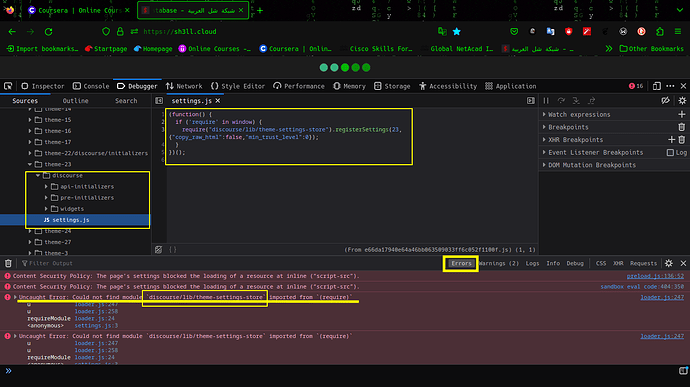Open the Startpage bookmark
The image size is (690, 387).
click(106, 48)
